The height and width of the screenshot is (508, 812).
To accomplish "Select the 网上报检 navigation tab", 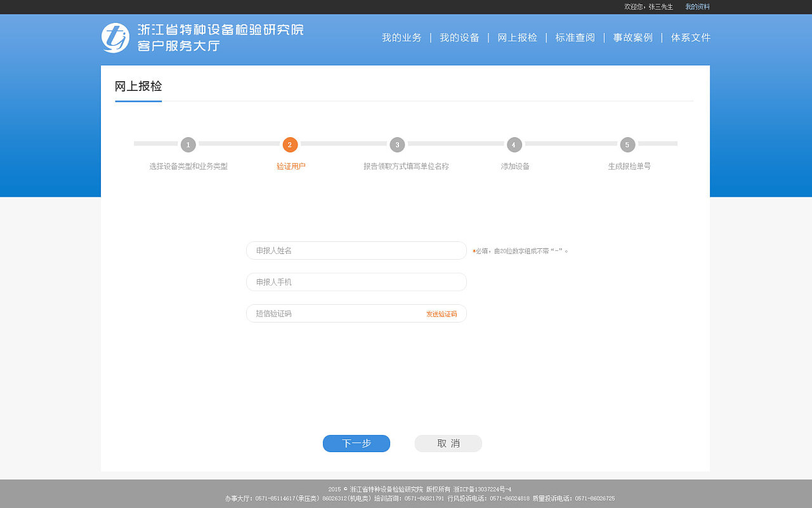I will pos(518,37).
